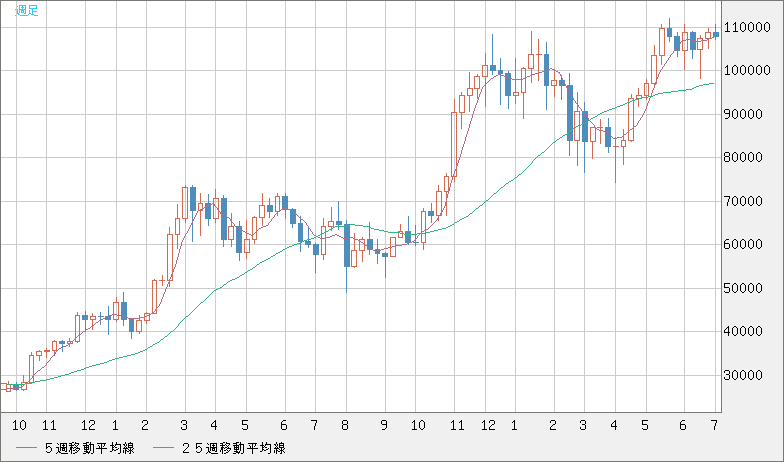Click the 週足 label at chart top
The height and width of the screenshot is (462, 784).
[26, 10]
